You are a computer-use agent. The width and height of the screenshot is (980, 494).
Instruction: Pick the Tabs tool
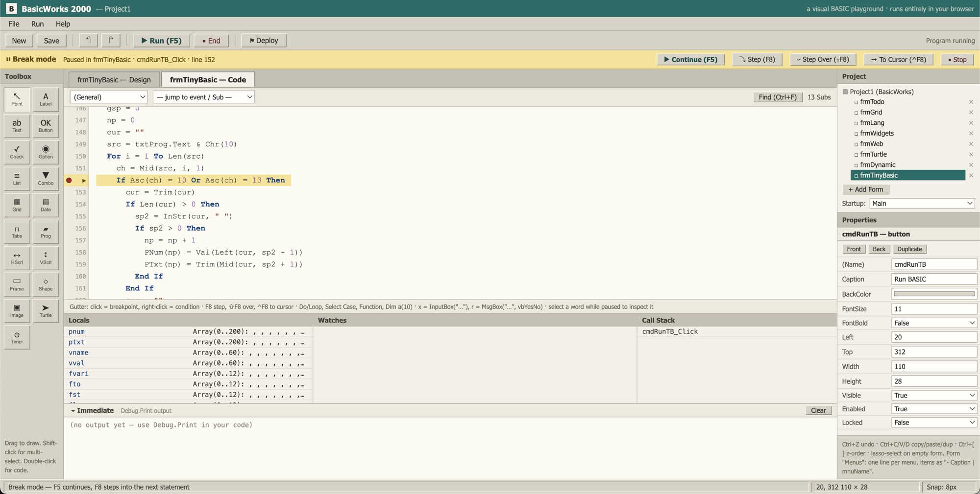pos(17,232)
